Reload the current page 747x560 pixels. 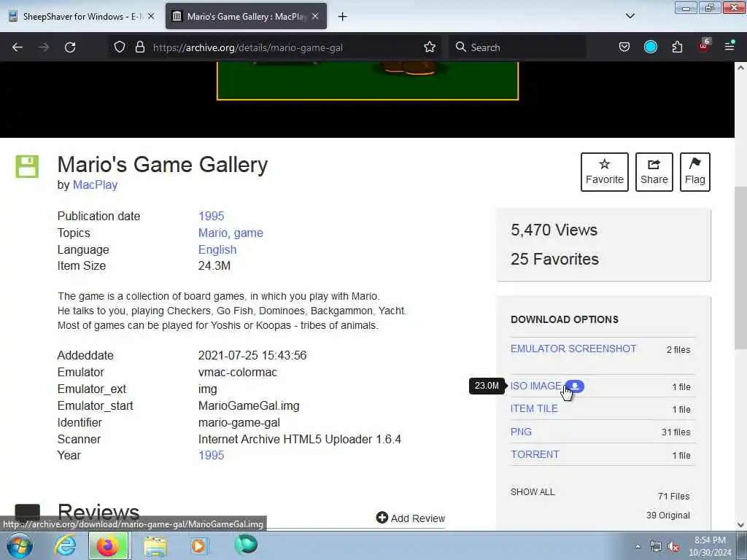point(70,47)
